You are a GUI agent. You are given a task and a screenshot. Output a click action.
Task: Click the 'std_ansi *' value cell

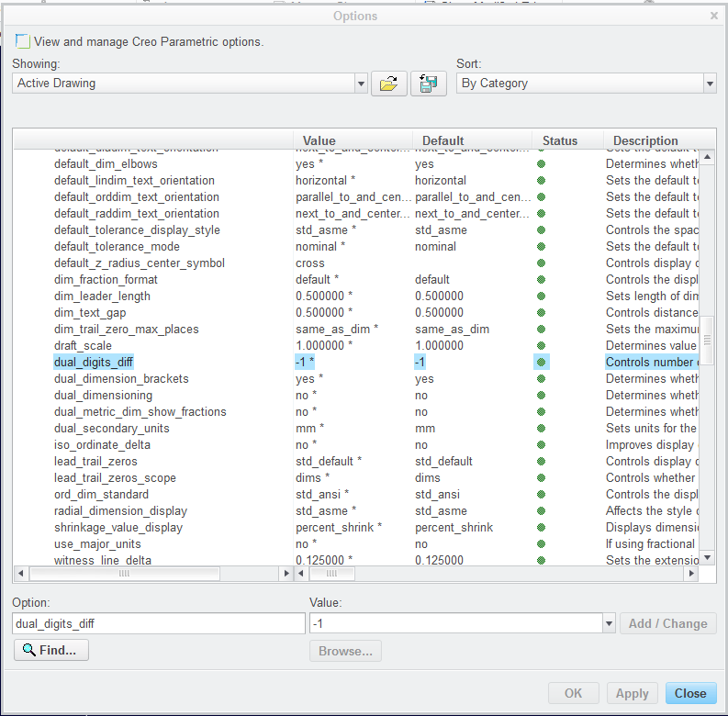(x=322, y=494)
